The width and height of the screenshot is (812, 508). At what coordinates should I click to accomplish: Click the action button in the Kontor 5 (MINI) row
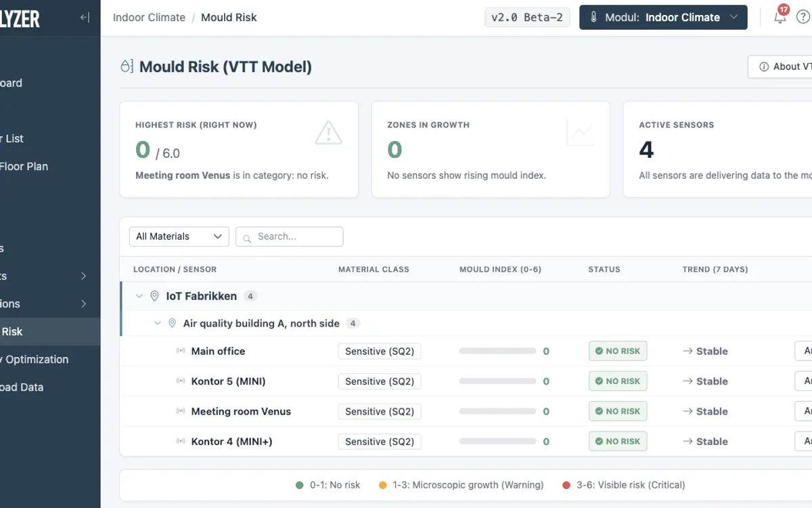click(803, 381)
